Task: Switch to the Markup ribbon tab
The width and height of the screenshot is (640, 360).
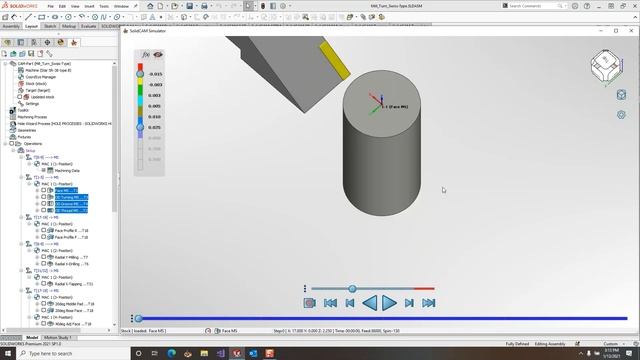Action: tap(69, 26)
